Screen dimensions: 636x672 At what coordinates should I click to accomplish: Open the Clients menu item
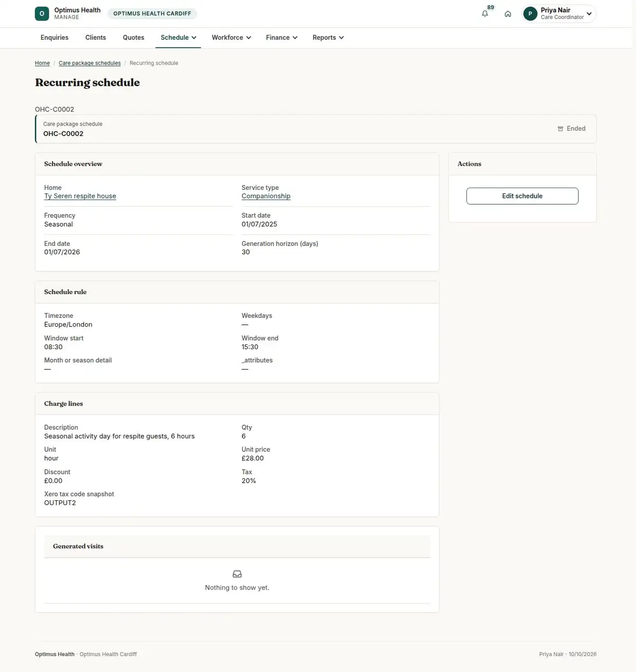pyautogui.click(x=95, y=38)
